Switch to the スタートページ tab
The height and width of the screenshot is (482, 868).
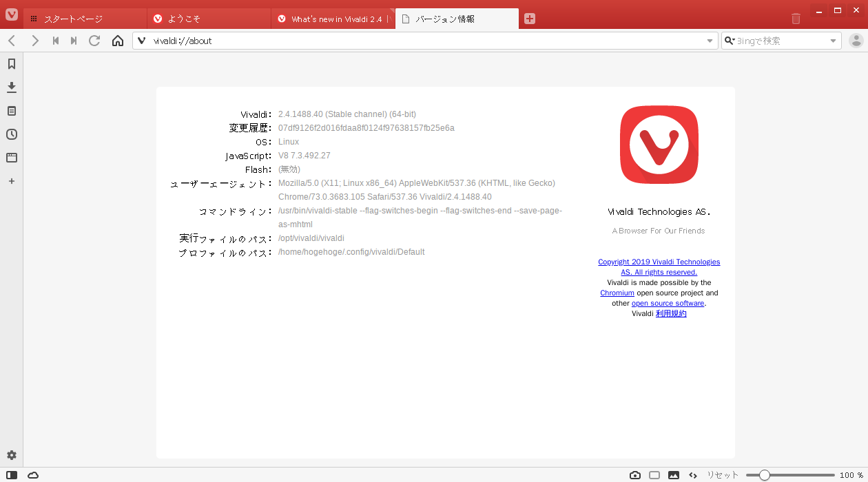pyautogui.click(x=85, y=19)
